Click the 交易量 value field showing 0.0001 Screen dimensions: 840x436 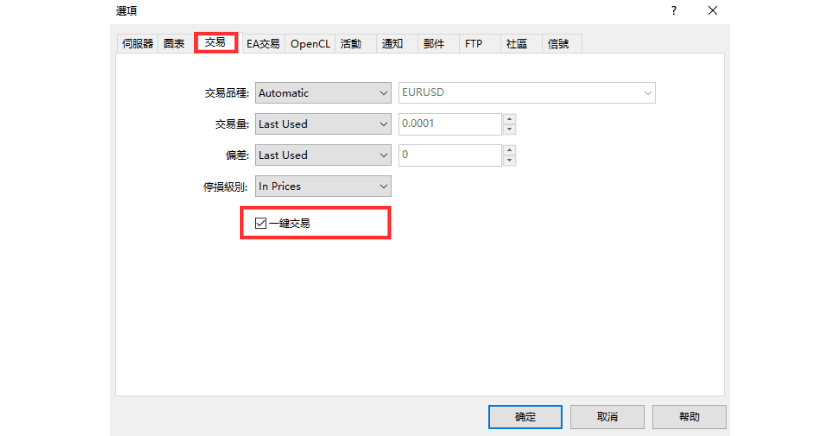(448, 124)
